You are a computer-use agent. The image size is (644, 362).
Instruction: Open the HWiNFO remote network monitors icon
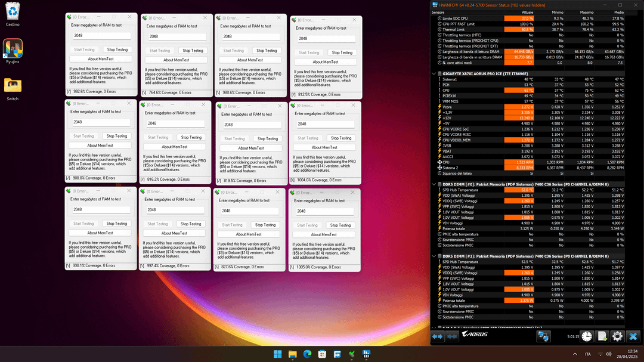[x=543, y=336]
